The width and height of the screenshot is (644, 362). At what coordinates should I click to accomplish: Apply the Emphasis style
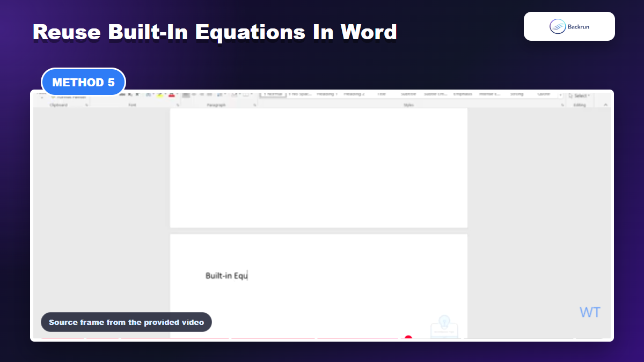click(x=462, y=94)
